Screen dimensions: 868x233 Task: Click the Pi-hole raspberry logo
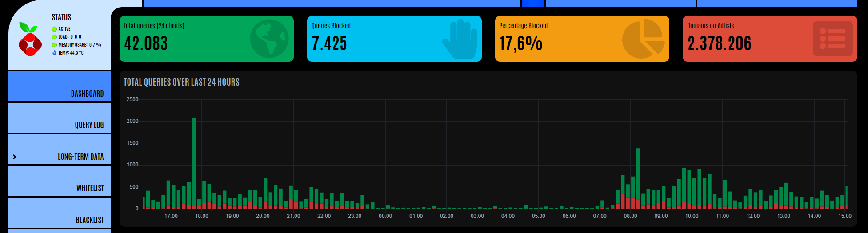(x=30, y=39)
